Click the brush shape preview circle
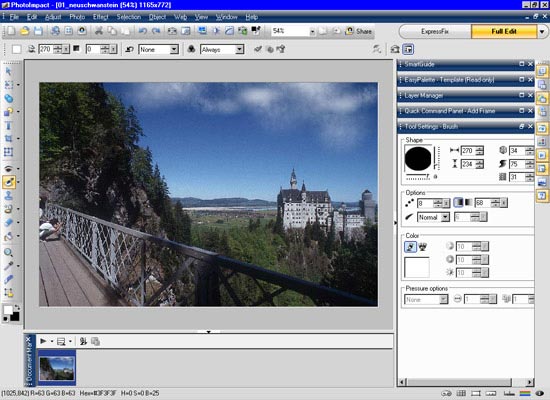Screen dimensions: 550x400 [418, 159]
